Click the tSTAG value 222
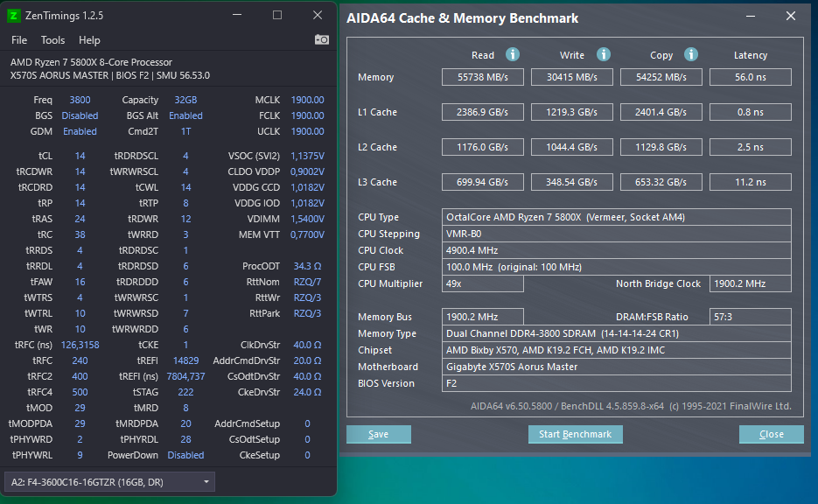 pyautogui.click(x=185, y=392)
